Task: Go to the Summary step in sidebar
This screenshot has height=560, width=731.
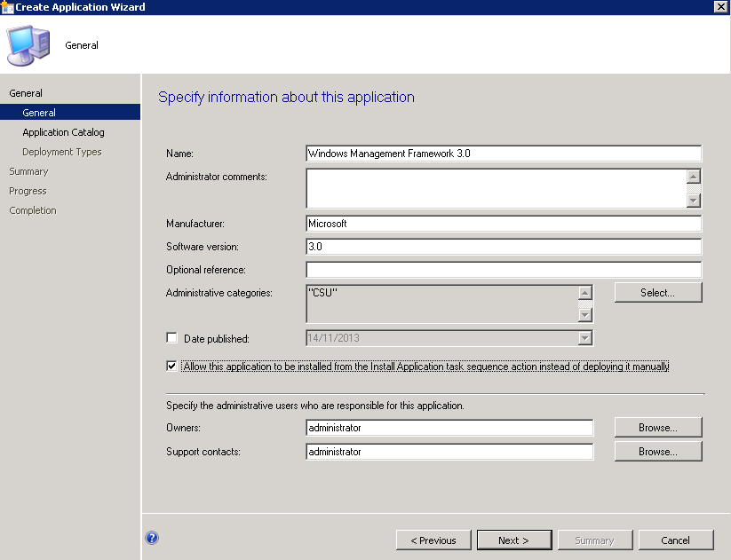Action: click(x=29, y=171)
